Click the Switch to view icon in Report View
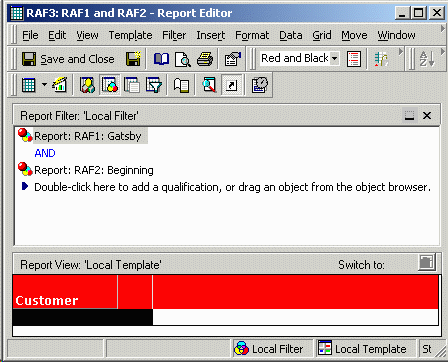The height and width of the screenshot is (362, 448). [427, 262]
